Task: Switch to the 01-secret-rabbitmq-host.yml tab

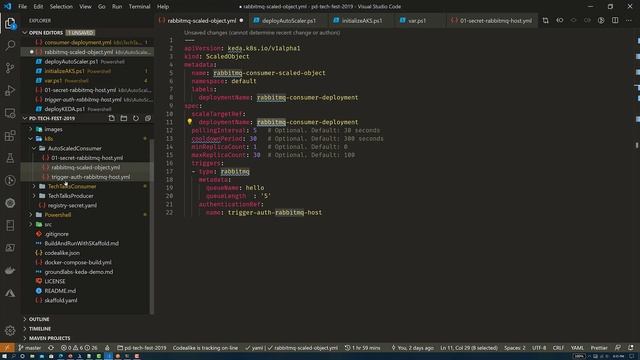Action: click(x=491, y=20)
